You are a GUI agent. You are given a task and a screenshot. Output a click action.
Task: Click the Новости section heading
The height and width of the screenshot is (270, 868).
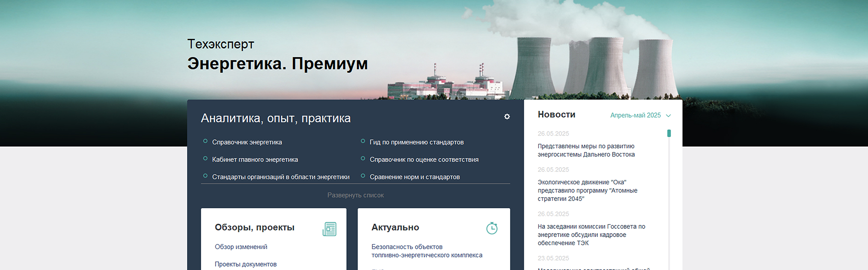point(556,114)
